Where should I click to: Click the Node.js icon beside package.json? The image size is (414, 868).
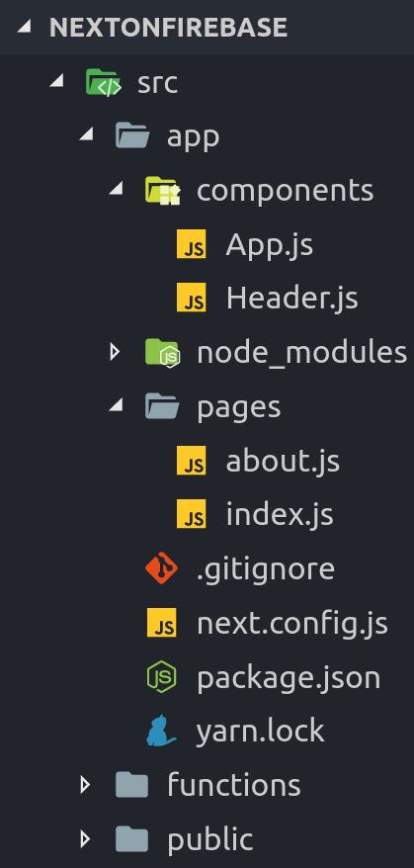coord(162,676)
